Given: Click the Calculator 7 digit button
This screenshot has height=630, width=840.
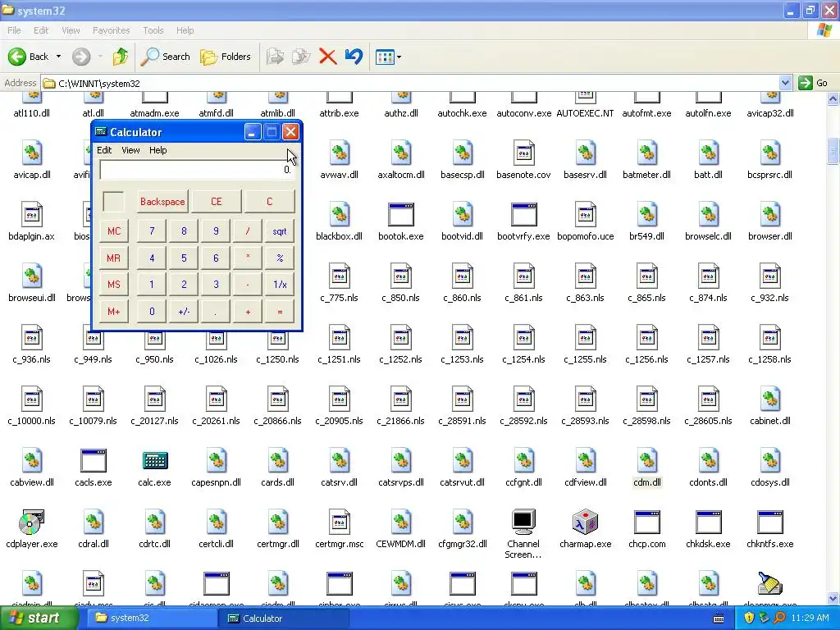Looking at the screenshot, I should point(152,231).
